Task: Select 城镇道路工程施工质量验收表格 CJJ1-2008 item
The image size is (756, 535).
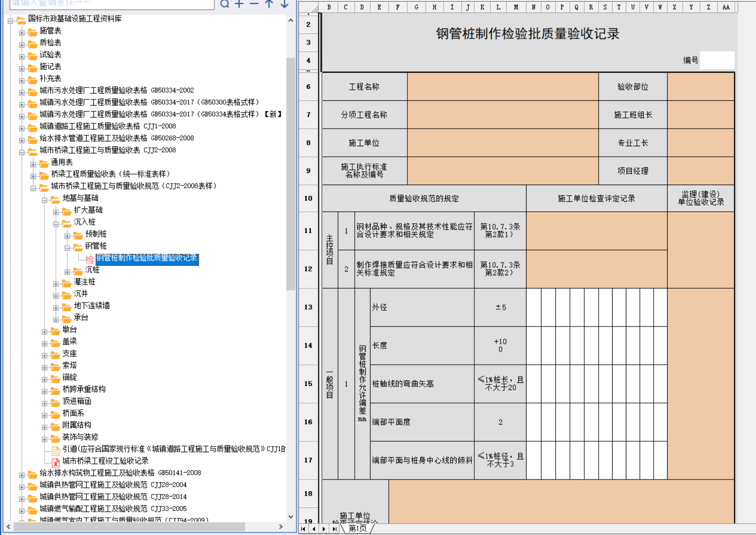Action: click(x=108, y=126)
